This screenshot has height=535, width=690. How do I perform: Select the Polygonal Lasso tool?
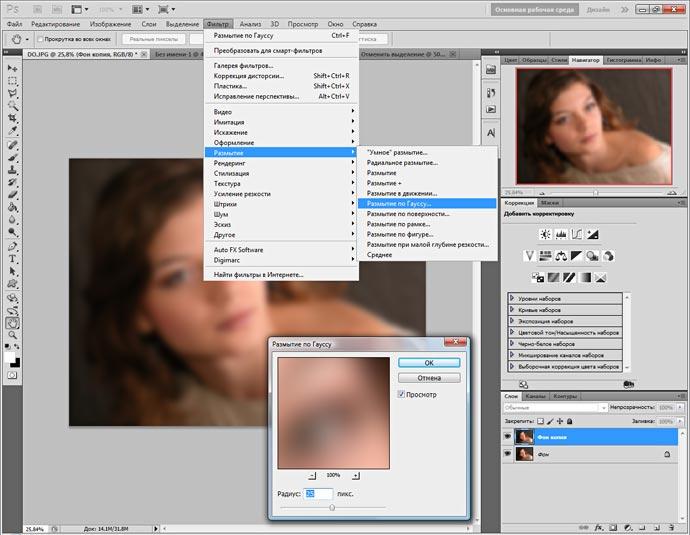click(x=12, y=93)
